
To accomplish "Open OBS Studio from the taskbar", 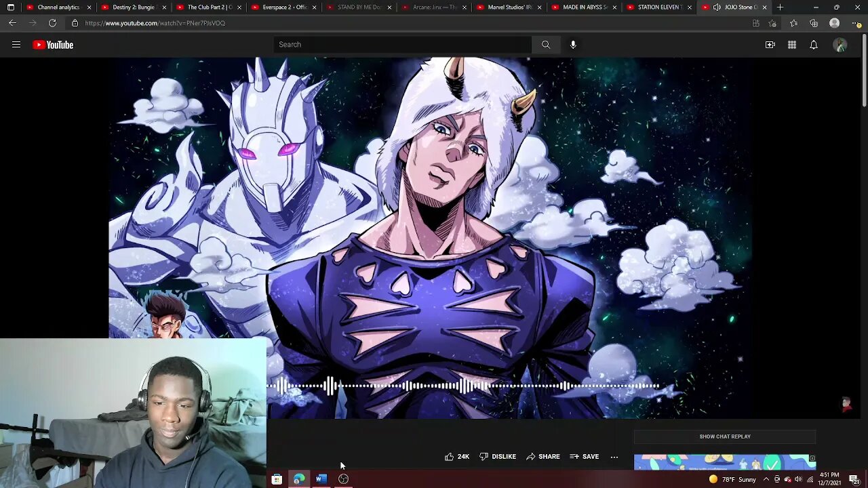I will (344, 479).
